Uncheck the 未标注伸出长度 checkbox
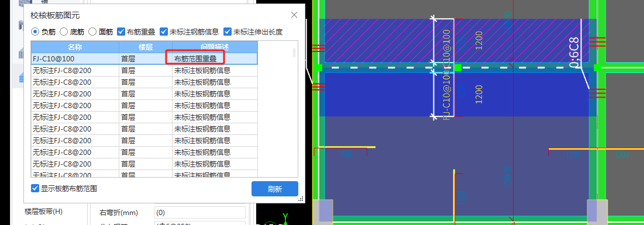The height and width of the screenshot is (225, 644). click(227, 31)
